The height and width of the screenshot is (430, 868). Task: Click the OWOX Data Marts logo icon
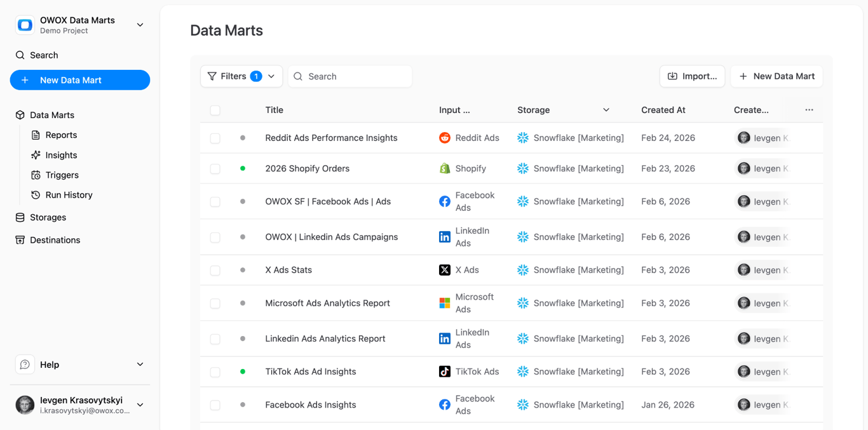[25, 25]
